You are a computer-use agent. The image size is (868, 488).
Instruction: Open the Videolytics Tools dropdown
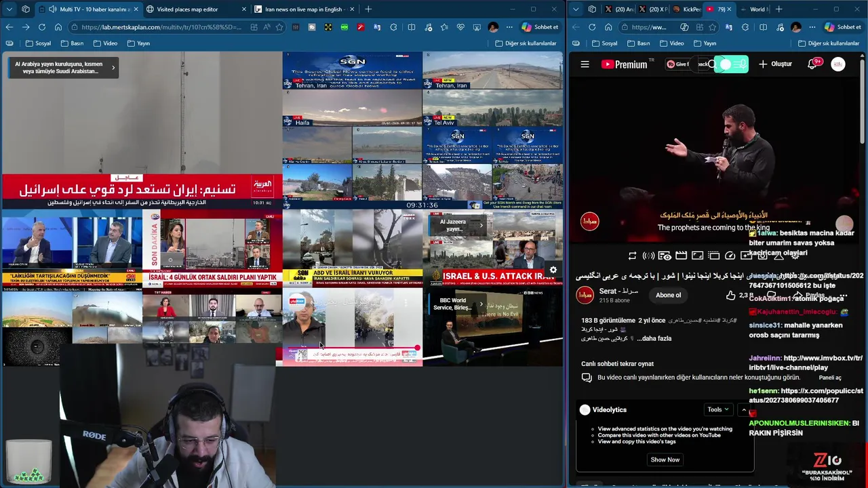(718, 409)
